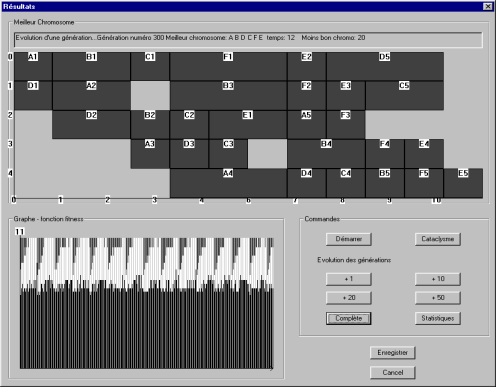Image resolution: width=496 pixels, height=387 pixels.
Task: Select task block D2 in row 2
Action: pos(91,124)
